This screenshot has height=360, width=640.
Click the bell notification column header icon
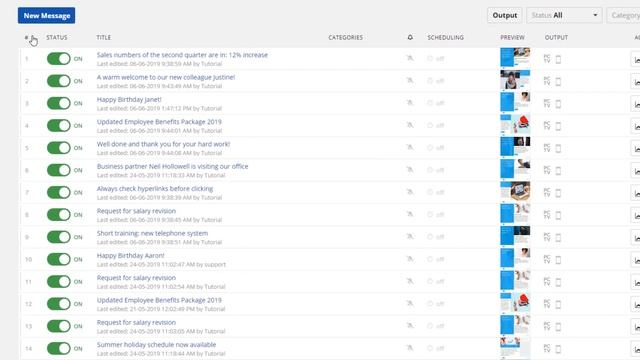tap(410, 37)
